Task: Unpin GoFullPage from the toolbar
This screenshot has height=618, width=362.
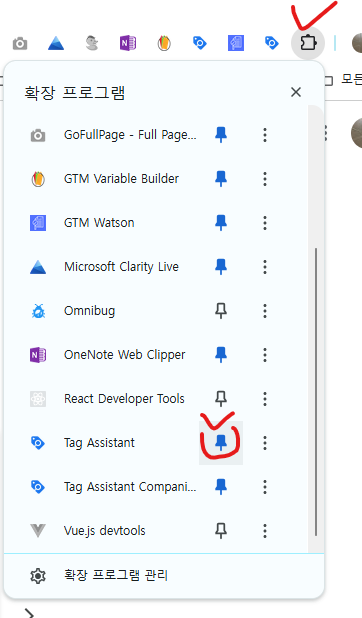Action: [221, 135]
